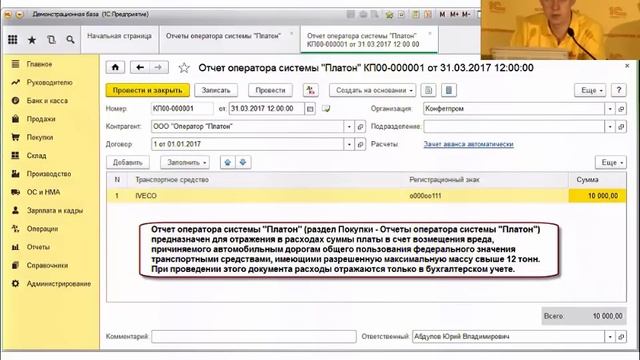The width and height of the screenshot is (640, 360).
Task: Open Главное section
Action: pyautogui.click(x=39, y=64)
